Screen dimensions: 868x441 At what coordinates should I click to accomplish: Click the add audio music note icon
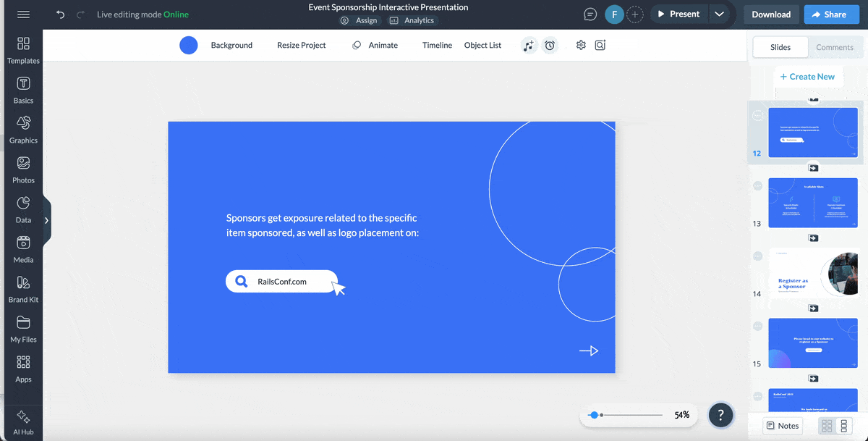click(529, 46)
